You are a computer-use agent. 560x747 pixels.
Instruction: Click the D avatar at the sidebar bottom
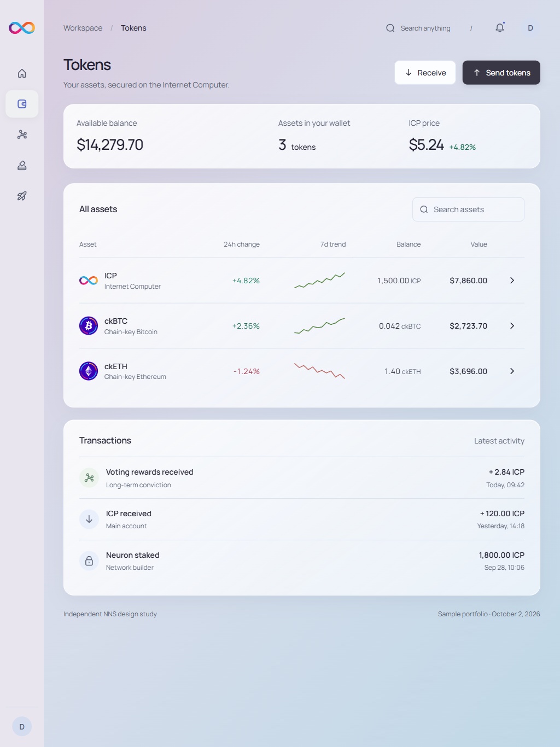[x=22, y=727]
